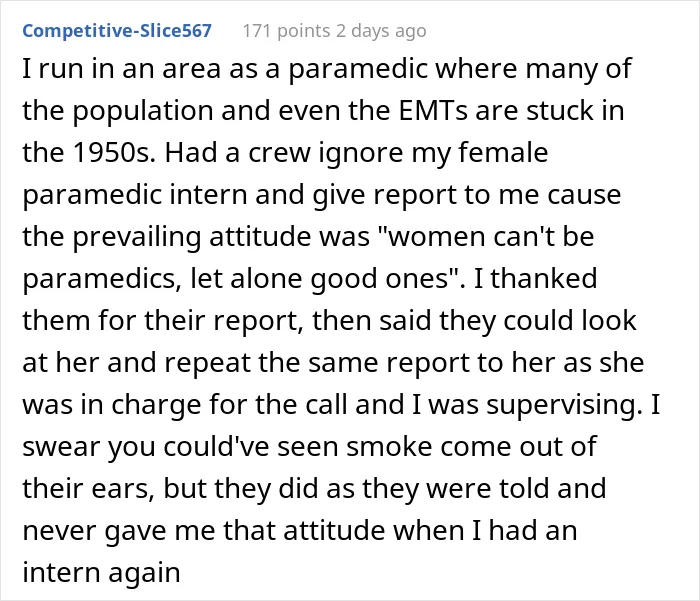Viewport: 700px width, 601px height.
Task: Click "EMTs" in the comment text
Action: coord(433,110)
